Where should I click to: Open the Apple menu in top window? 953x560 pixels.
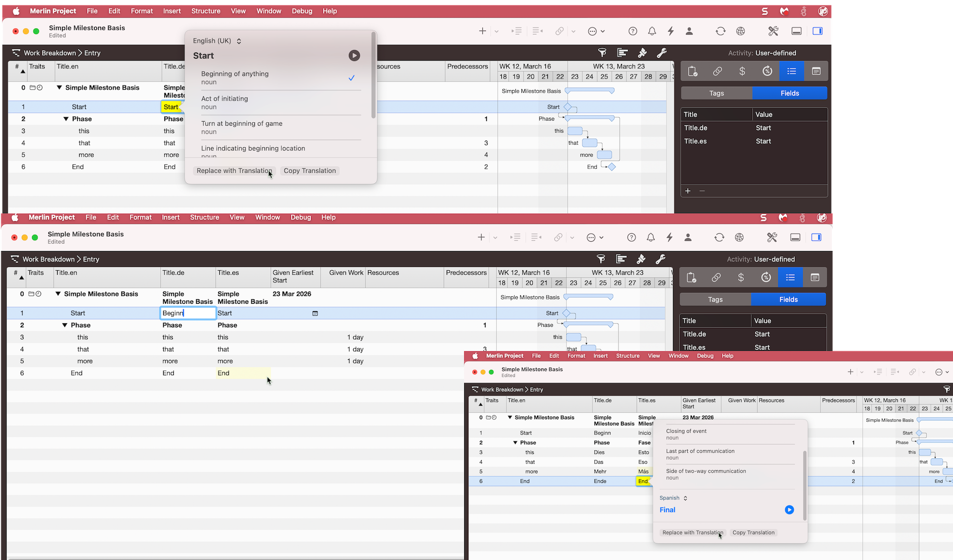(x=16, y=11)
